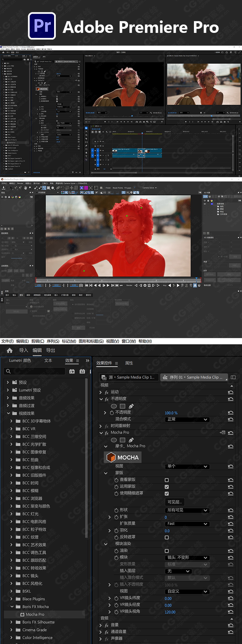Filter by accelerated effects icon

[72, 371]
